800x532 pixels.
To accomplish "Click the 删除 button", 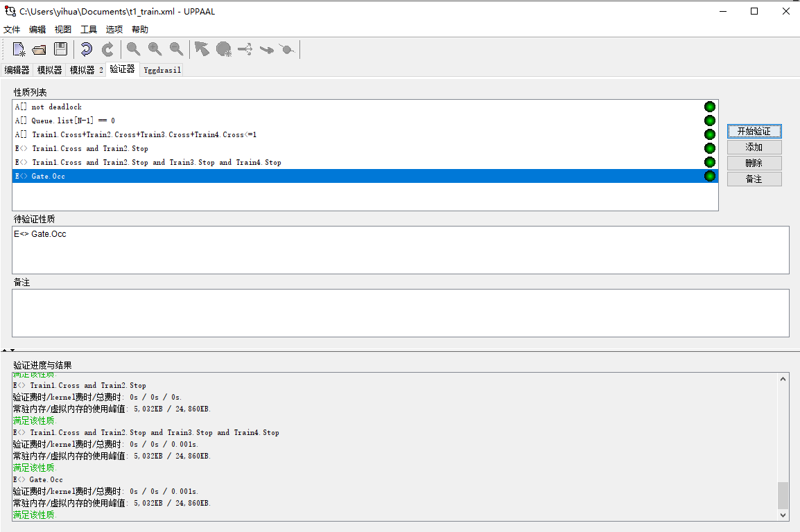I will pyautogui.click(x=754, y=163).
